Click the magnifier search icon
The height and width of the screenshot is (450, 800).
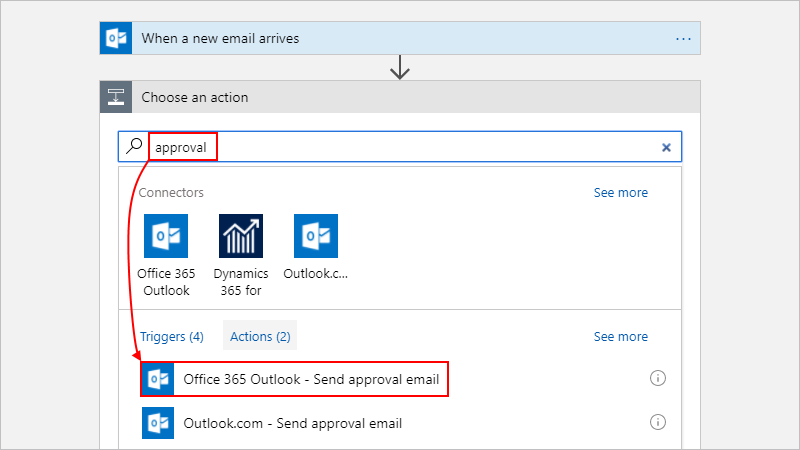[134, 146]
